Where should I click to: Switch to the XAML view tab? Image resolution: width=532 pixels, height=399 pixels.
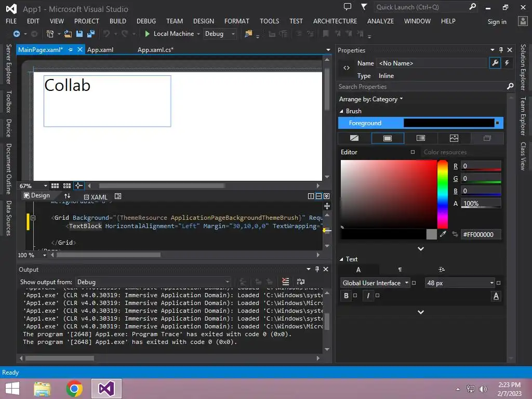96,197
